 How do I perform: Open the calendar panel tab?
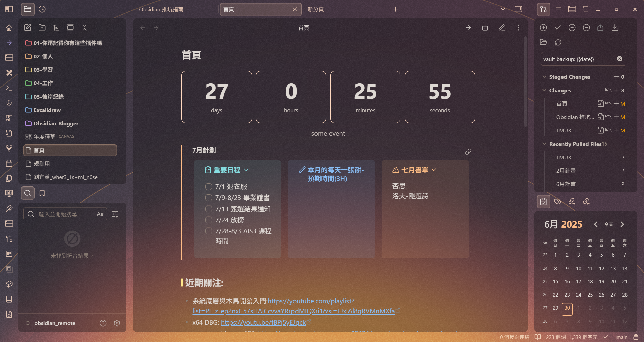coord(543,202)
